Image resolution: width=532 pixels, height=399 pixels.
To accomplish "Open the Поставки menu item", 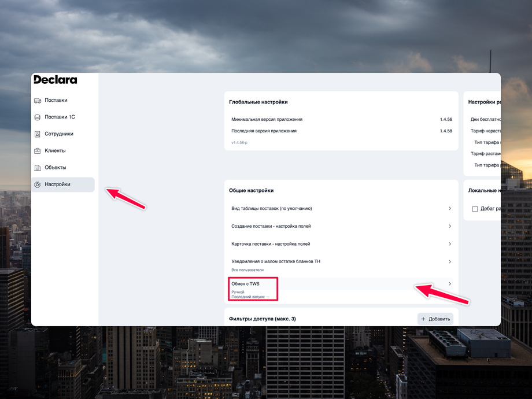I will [x=63, y=101].
